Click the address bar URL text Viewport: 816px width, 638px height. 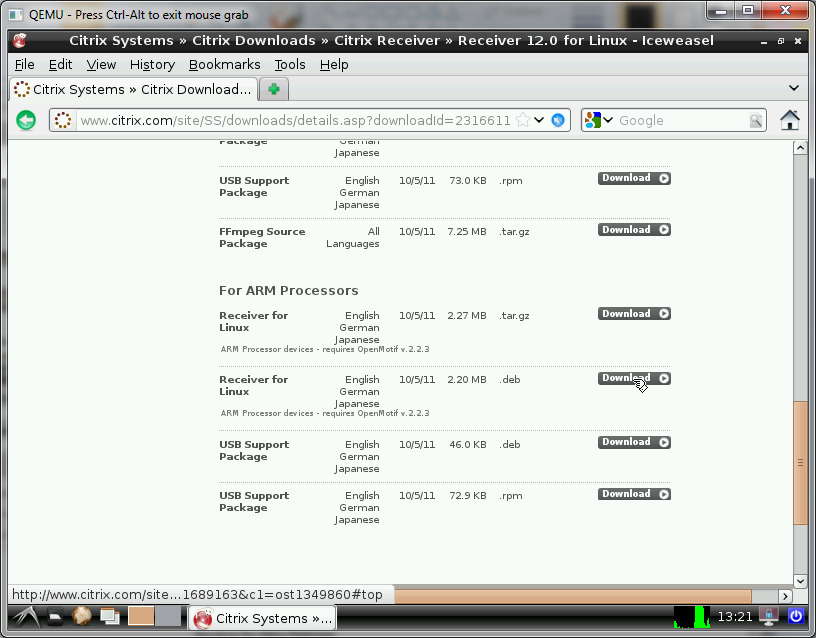295,120
